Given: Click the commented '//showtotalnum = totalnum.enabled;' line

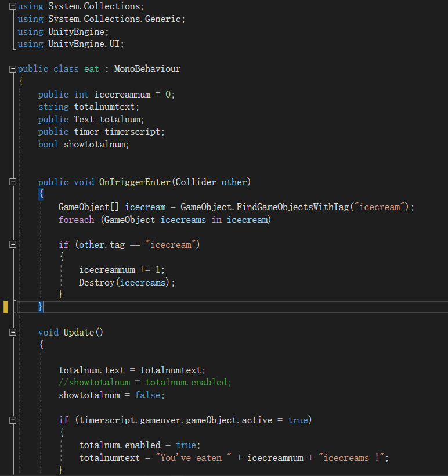Looking at the screenshot, I should 144,383.
